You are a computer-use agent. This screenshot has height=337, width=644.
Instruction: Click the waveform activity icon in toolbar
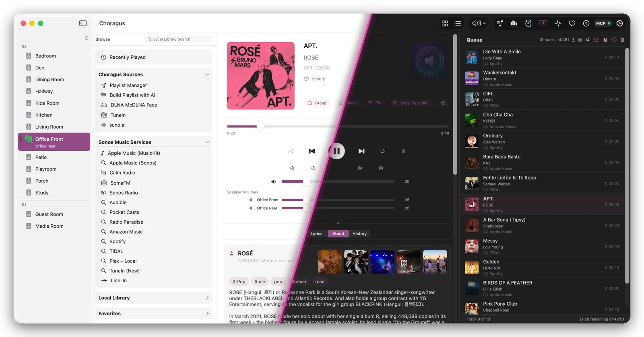[x=558, y=23]
